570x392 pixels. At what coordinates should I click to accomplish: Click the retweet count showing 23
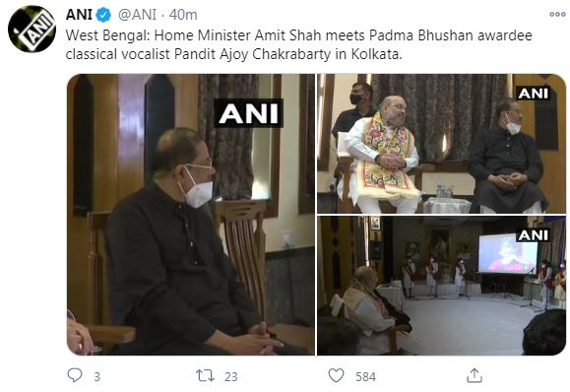(230, 376)
